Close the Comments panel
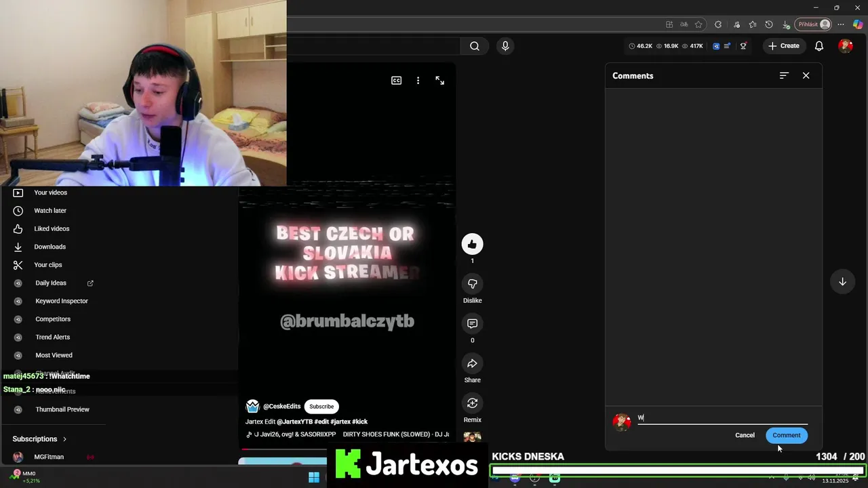This screenshot has width=868, height=488. [x=806, y=75]
